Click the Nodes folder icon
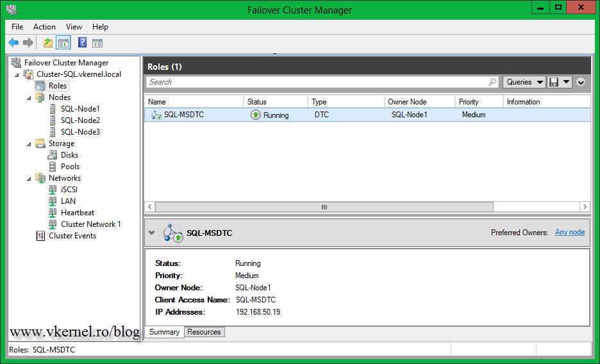The height and width of the screenshot is (364, 600). pyautogui.click(x=40, y=97)
